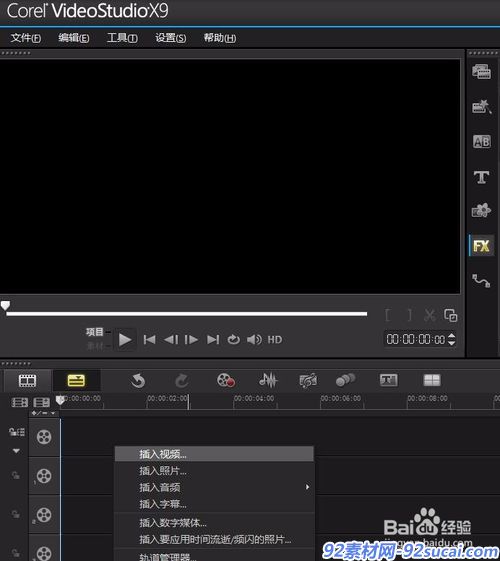Open the Graphics library icon

click(481, 211)
